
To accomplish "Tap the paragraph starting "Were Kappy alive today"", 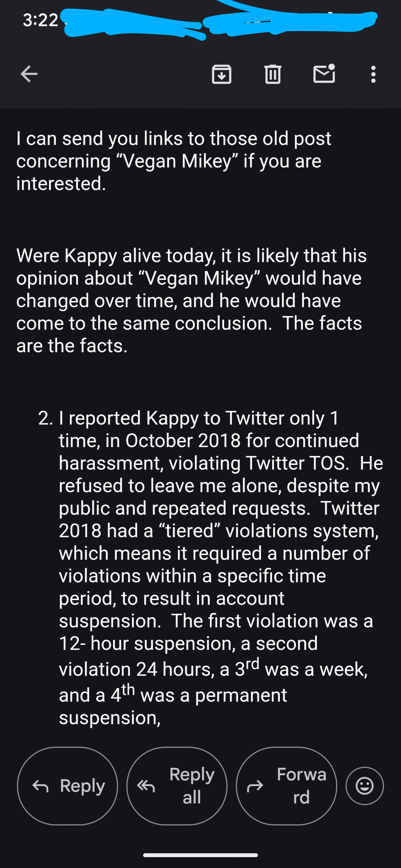I will [191, 300].
